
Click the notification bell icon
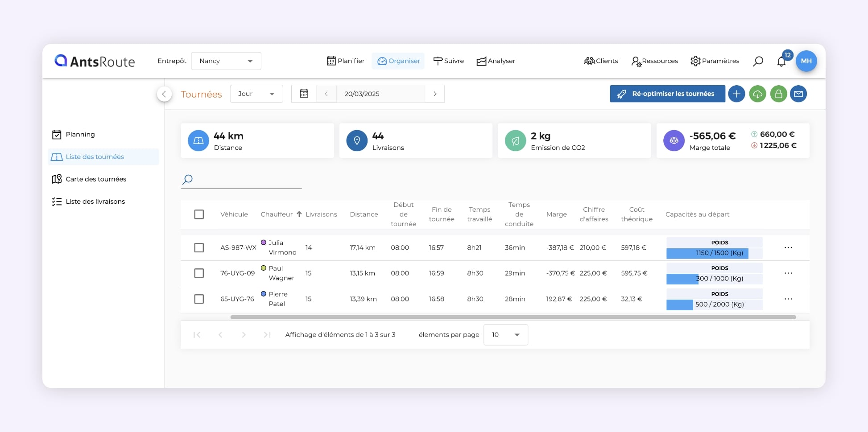click(781, 62)
